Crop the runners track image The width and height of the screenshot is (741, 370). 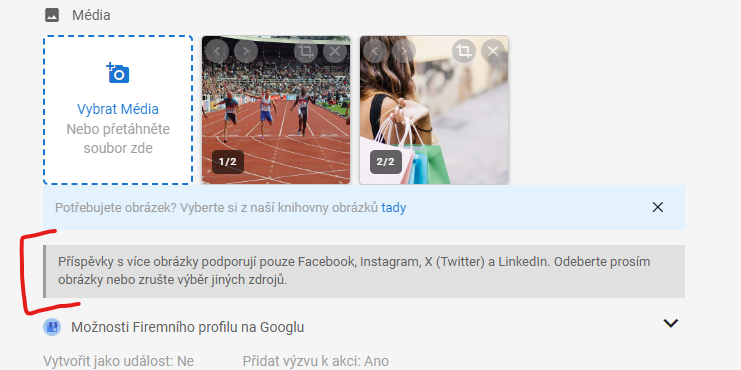click(x=306, y=51)
